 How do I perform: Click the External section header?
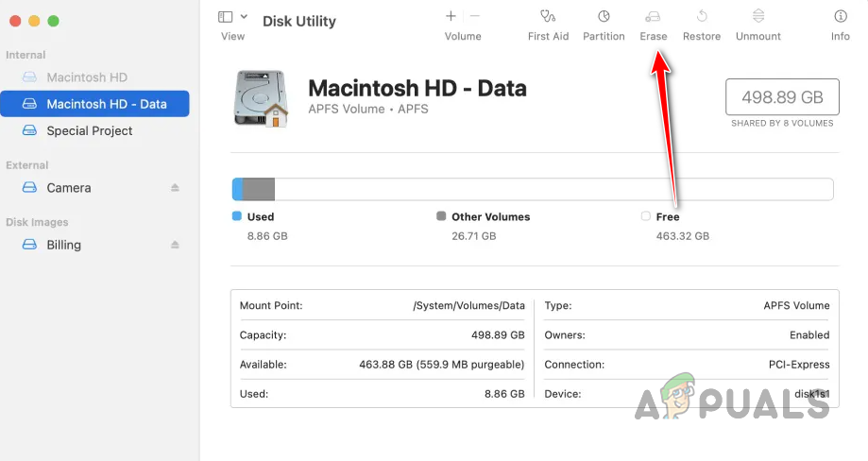tap(27, 165)
